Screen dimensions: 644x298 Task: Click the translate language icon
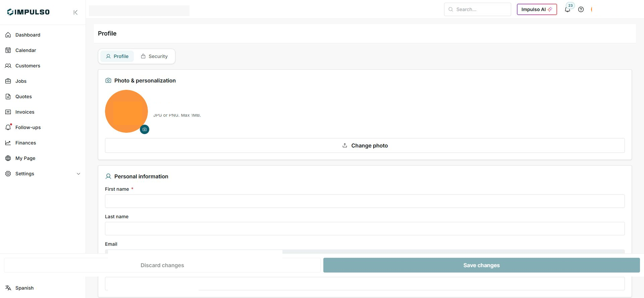coord(8,288)
